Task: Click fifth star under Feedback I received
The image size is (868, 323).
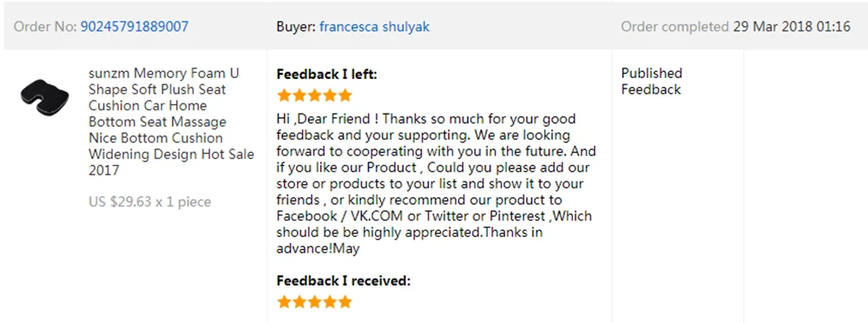Action: [345, 302]
